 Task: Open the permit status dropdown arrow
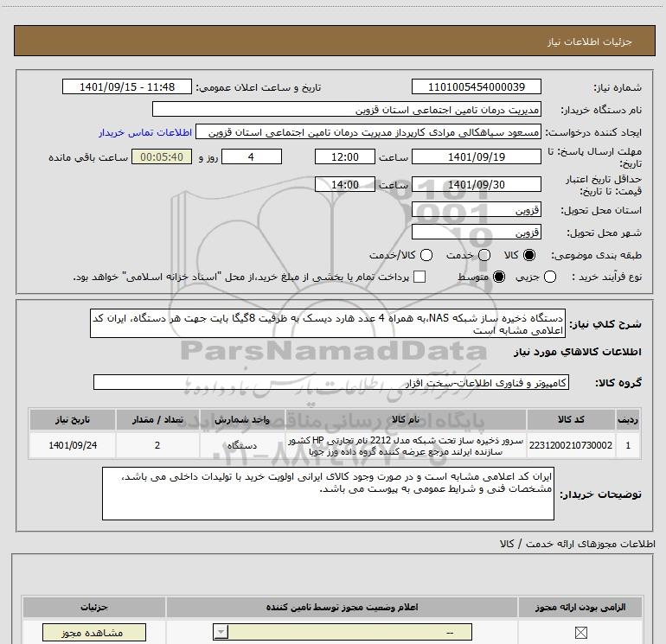coord(221,632)
